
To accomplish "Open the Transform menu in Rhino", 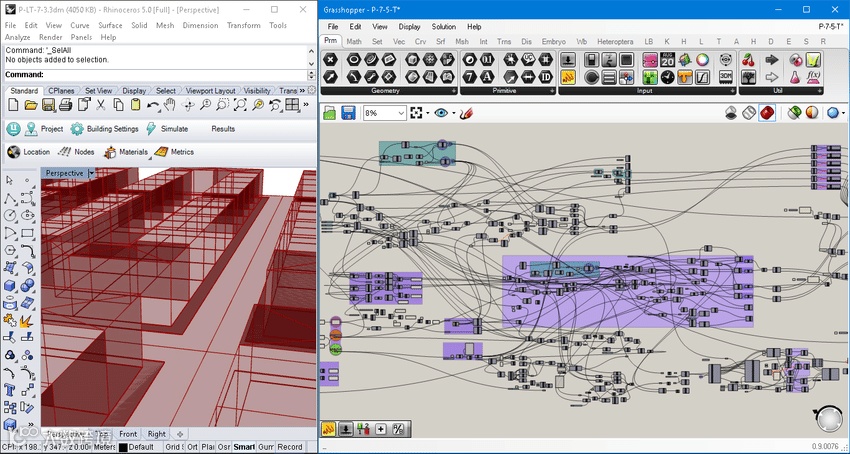I will pyautogui.click(x=243, y=25).
